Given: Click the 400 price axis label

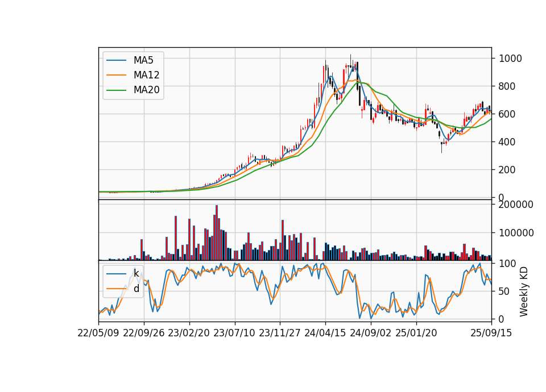Looking at the screenshot, I should [507, 142].
